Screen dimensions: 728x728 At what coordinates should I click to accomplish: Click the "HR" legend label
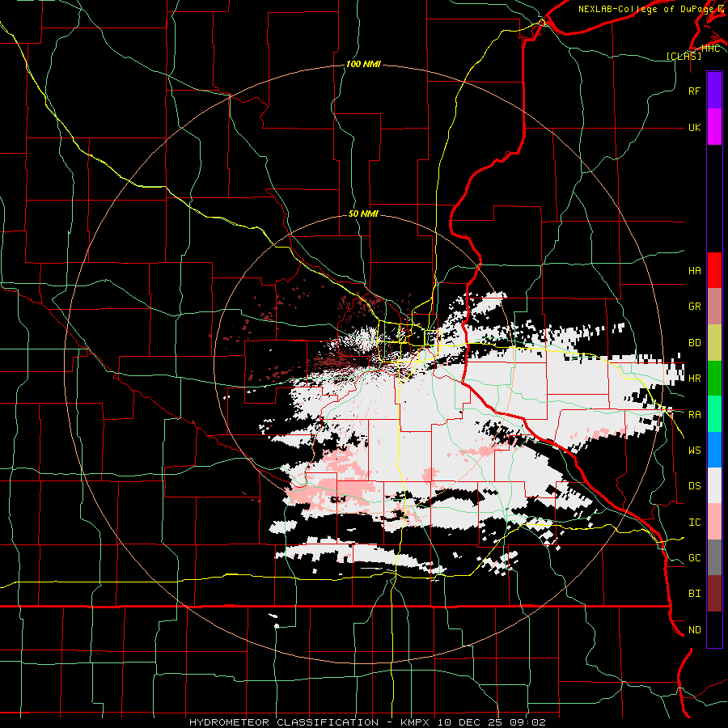point(694,379)
